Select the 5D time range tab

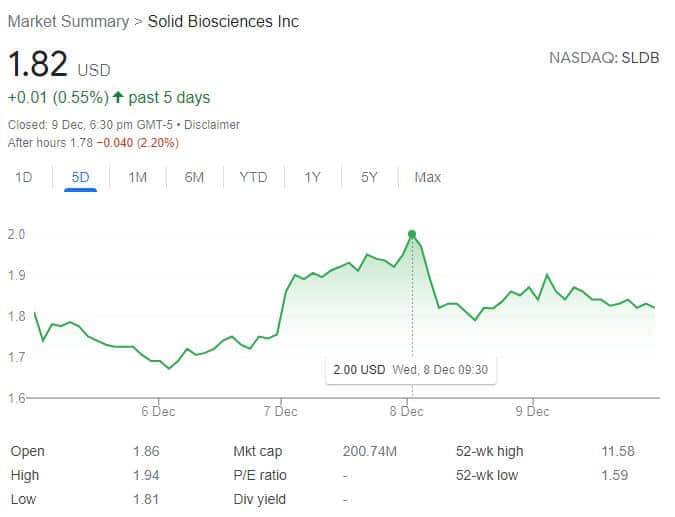click(x=81, y=177)
